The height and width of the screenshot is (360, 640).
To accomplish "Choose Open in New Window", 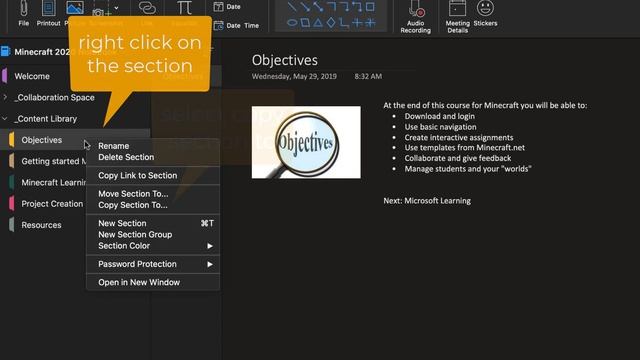I will 139,282.
